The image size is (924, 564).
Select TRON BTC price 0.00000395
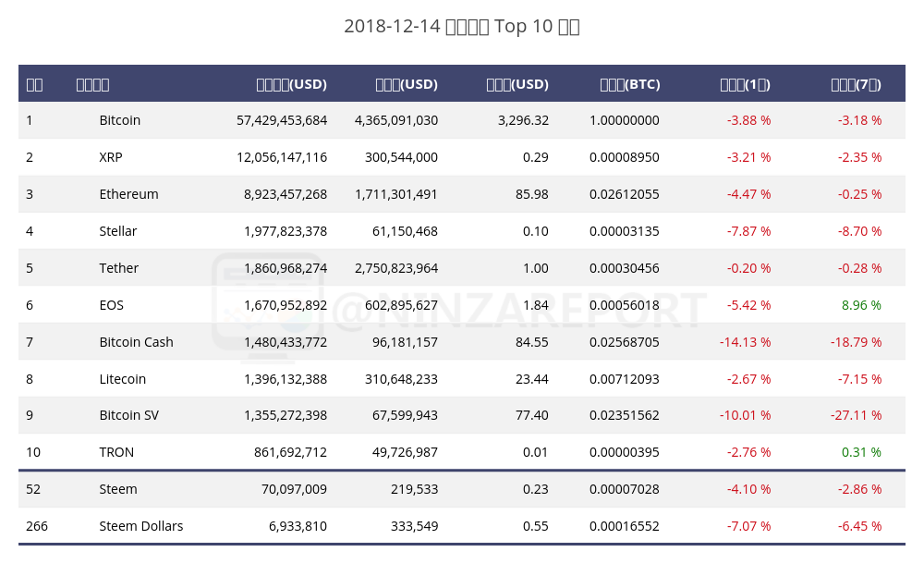(624, 452)
